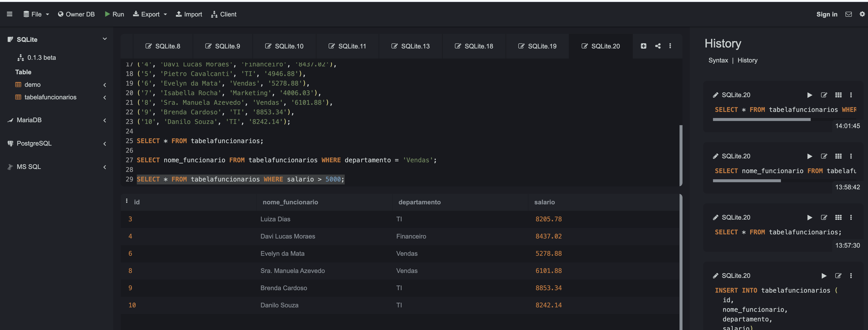Toggle the MS SQL database section
Screen dimensions: 868x330
point(104,166)
